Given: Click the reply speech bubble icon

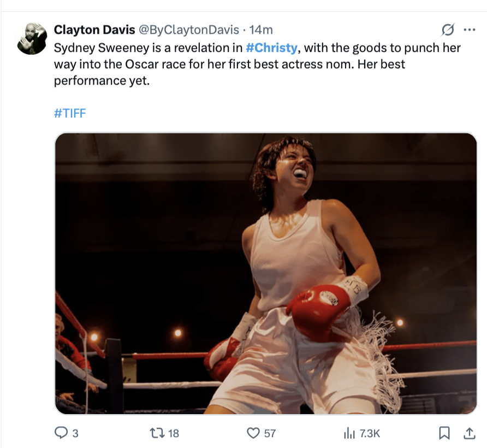Looking at the screenshot, I should click(x=61, y=433).
